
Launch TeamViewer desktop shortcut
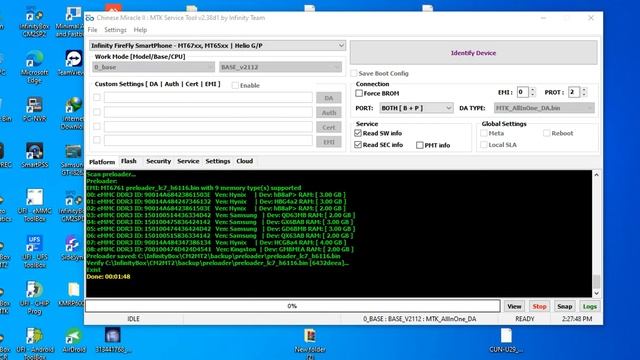tap(73, 63)
